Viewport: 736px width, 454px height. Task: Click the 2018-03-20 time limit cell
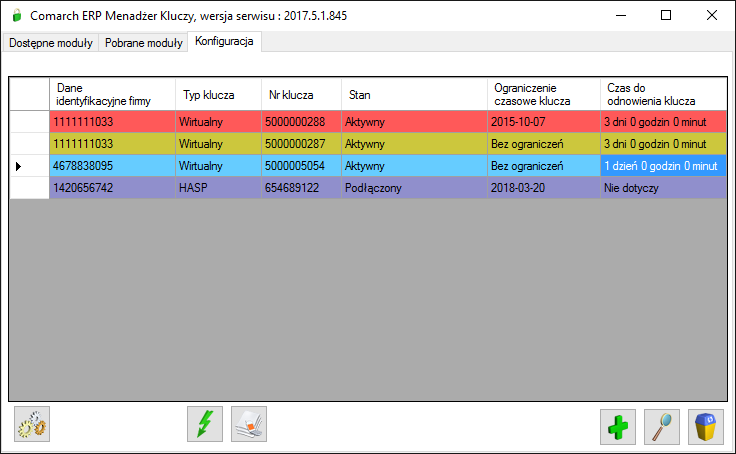[x=544, y=188]
